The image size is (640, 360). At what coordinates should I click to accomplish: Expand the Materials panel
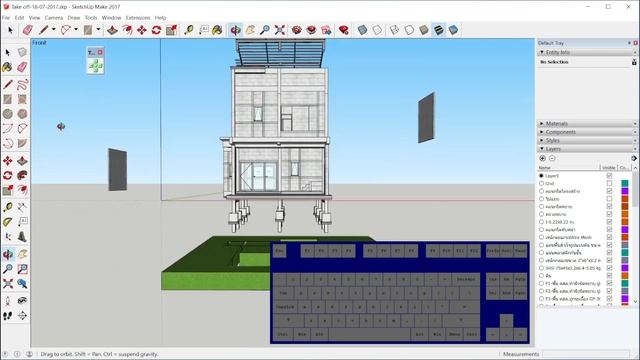(x=542, y=123)
